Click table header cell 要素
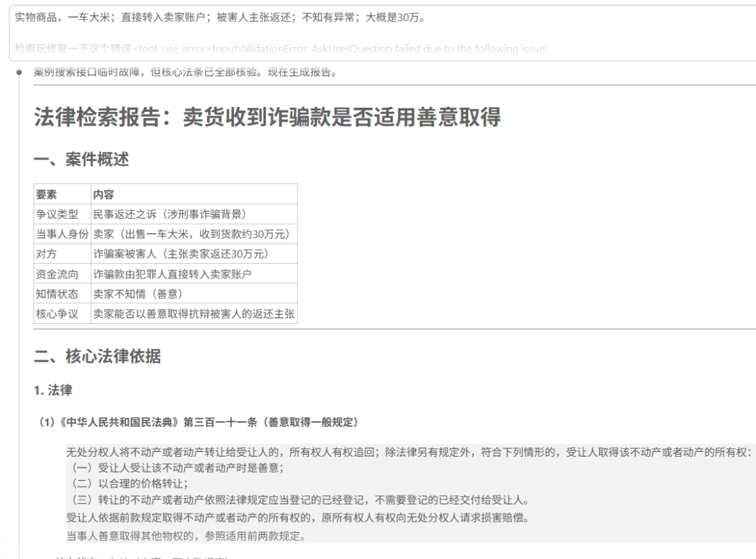The width and height of the screenshot is (756, 559). click(x=62, y=194)
